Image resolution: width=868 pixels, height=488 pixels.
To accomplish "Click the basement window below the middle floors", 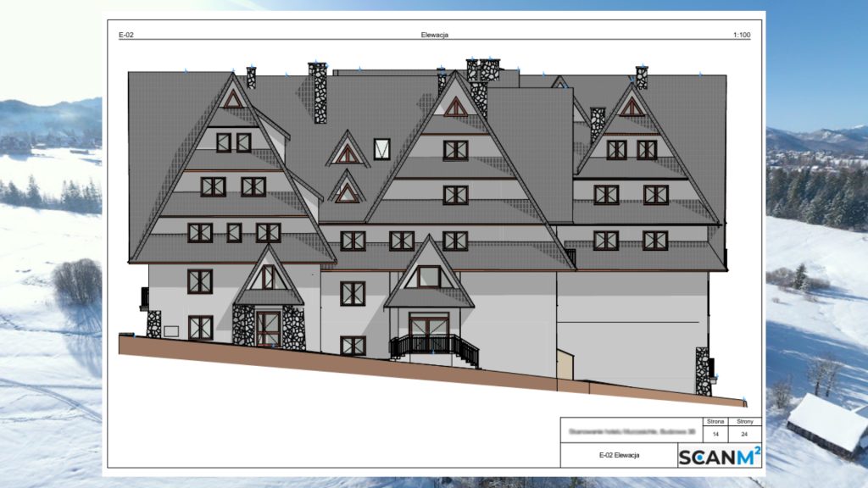I will click(353, 346).
